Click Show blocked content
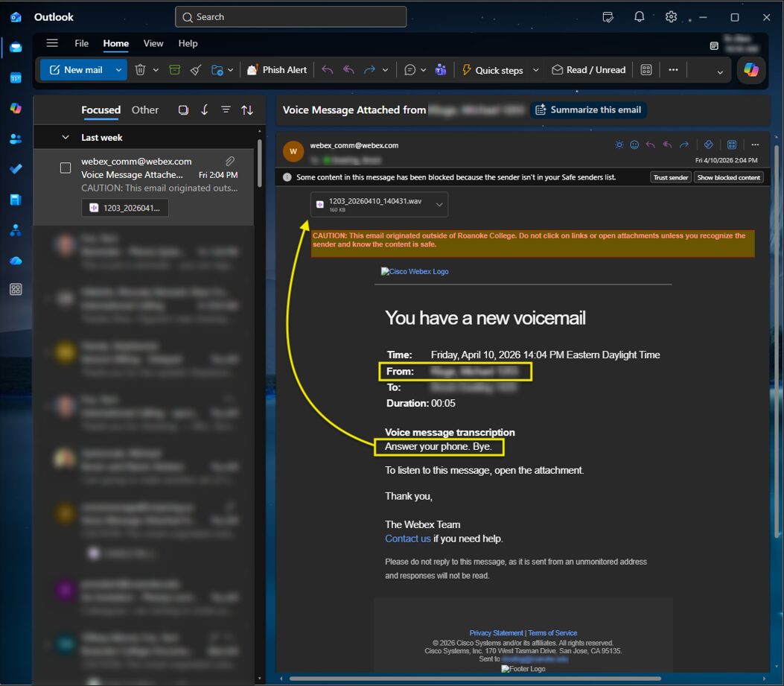 click(728, 177)
